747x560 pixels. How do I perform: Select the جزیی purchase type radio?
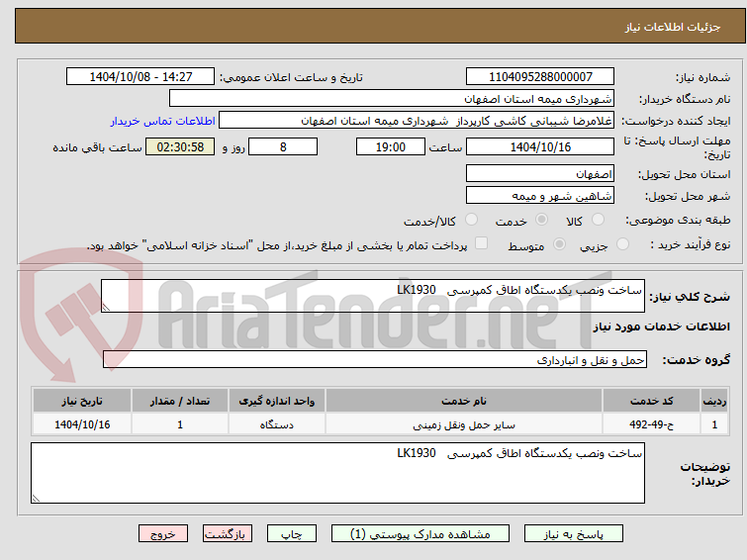click(x=622, y=244)
